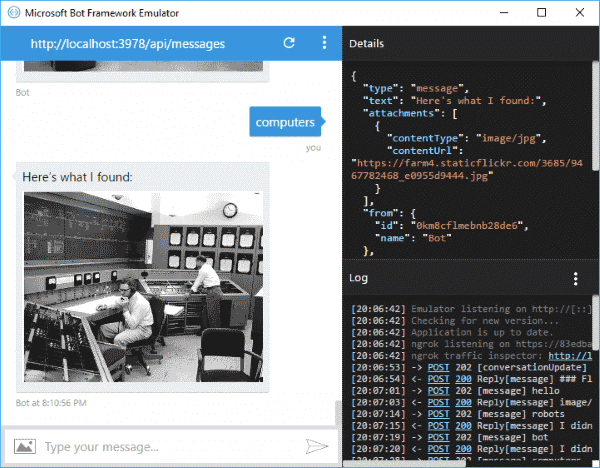The image size is (600, 468).
Task: Click the Details panel heading
Action: click(366, 44)
